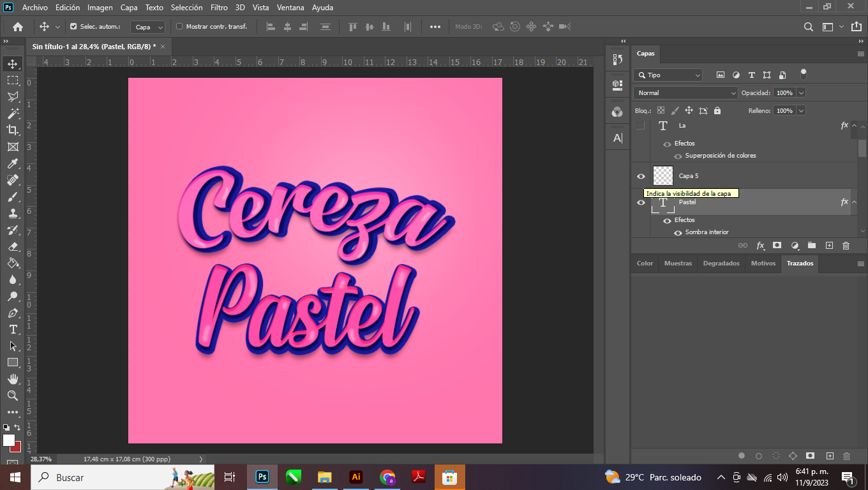Add a layer mask to the layer
This screenshot has height=490, width=868.
[777, 245]
